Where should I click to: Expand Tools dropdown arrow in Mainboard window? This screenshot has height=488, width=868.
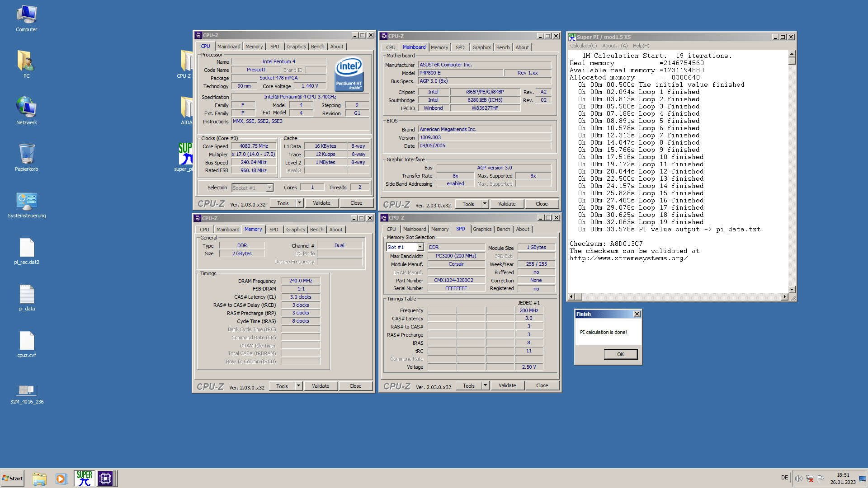(485, 204)
